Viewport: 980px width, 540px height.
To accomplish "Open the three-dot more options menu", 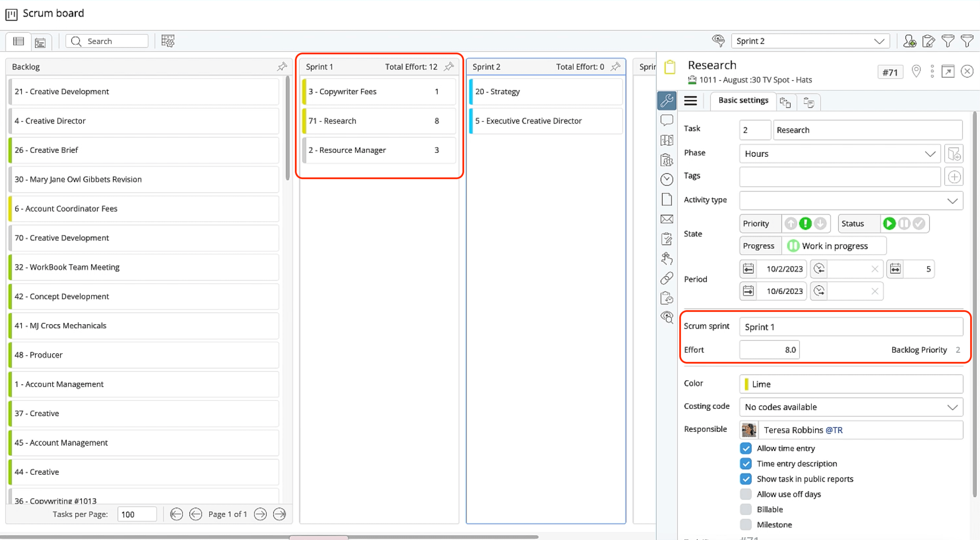I will [932, 71].
